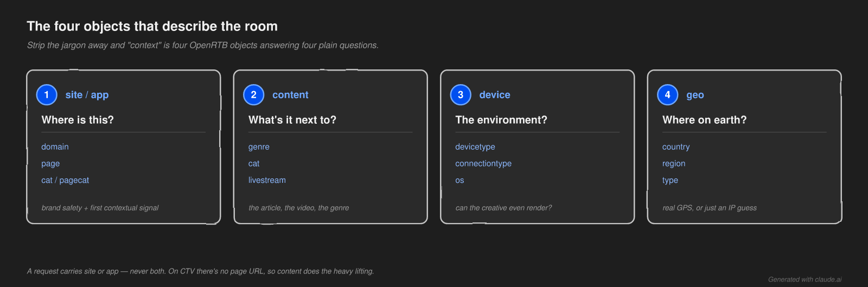Select the 'genre' field
Image resolution: width=868 pixels, height=287 pixels.
click(259, 147)
